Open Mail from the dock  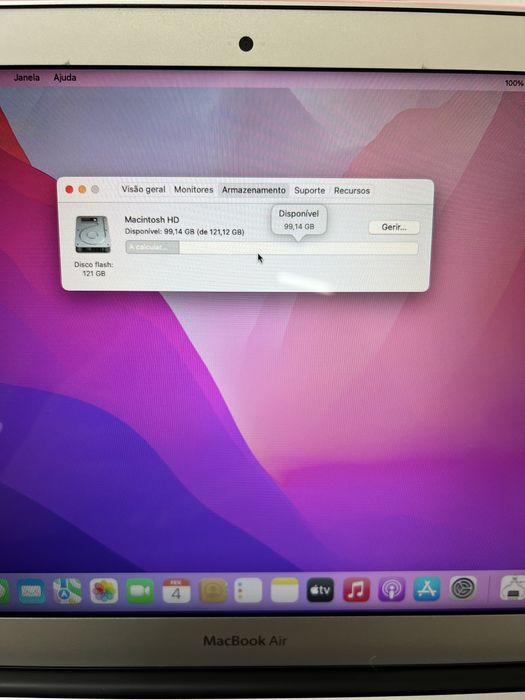(x=31, y=592)
